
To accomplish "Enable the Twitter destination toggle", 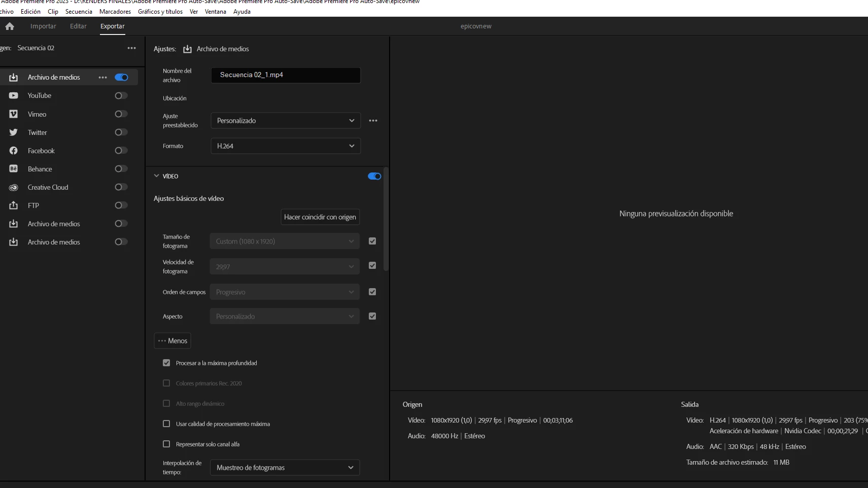I will pos(121,132).
